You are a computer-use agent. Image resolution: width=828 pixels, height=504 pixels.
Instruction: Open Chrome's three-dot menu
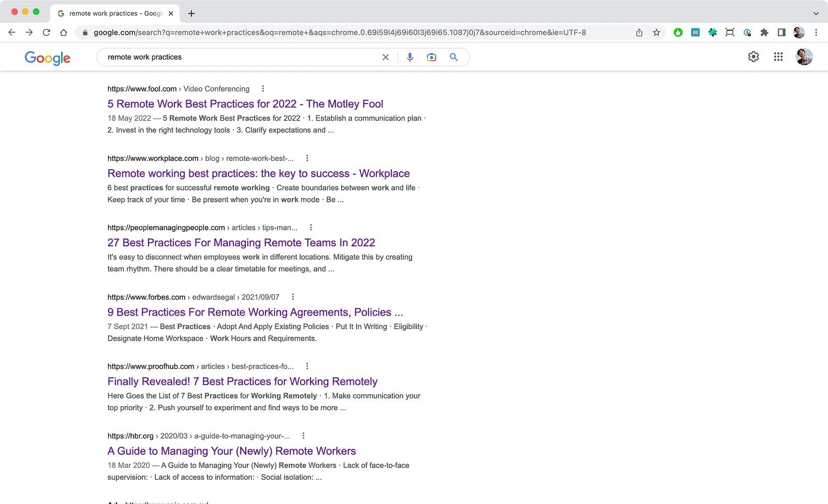click(816, 33)
